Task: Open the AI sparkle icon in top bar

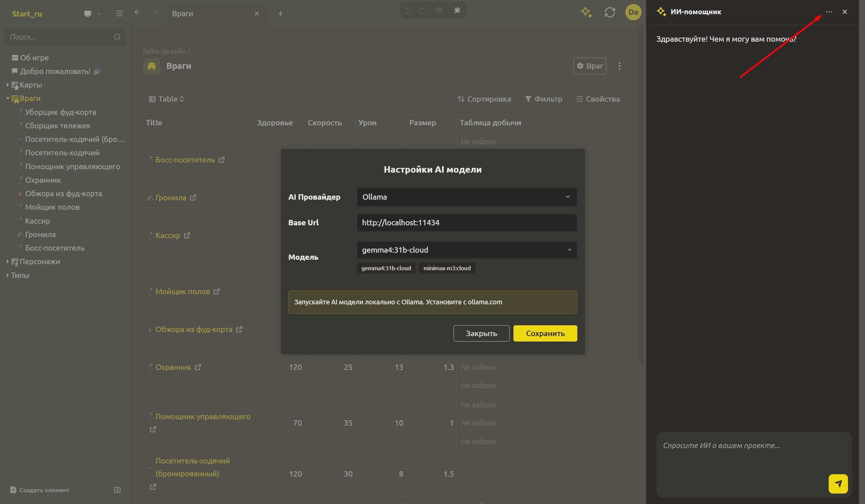Action: pos(586,13)
